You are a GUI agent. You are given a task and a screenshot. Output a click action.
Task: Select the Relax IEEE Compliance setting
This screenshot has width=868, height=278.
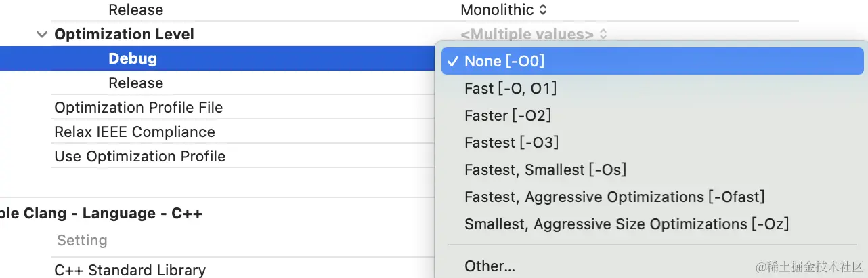tap(134, 132)
